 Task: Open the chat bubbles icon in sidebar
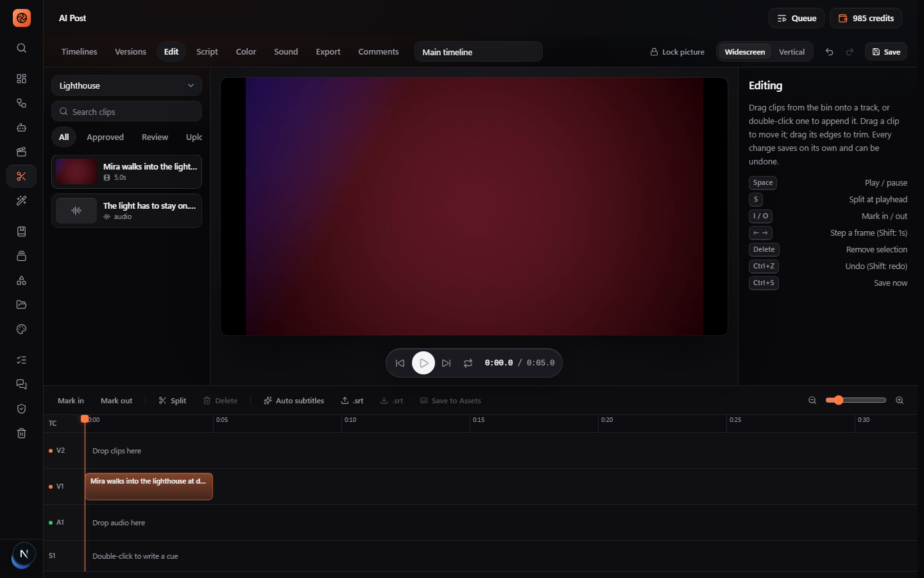tap(21, 384)
